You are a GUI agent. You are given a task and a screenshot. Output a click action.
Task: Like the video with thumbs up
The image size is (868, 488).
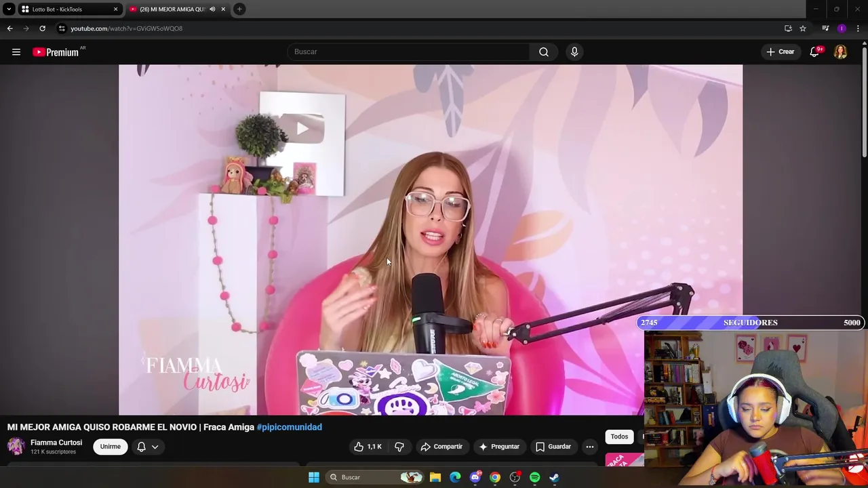(x=368, y=447)
